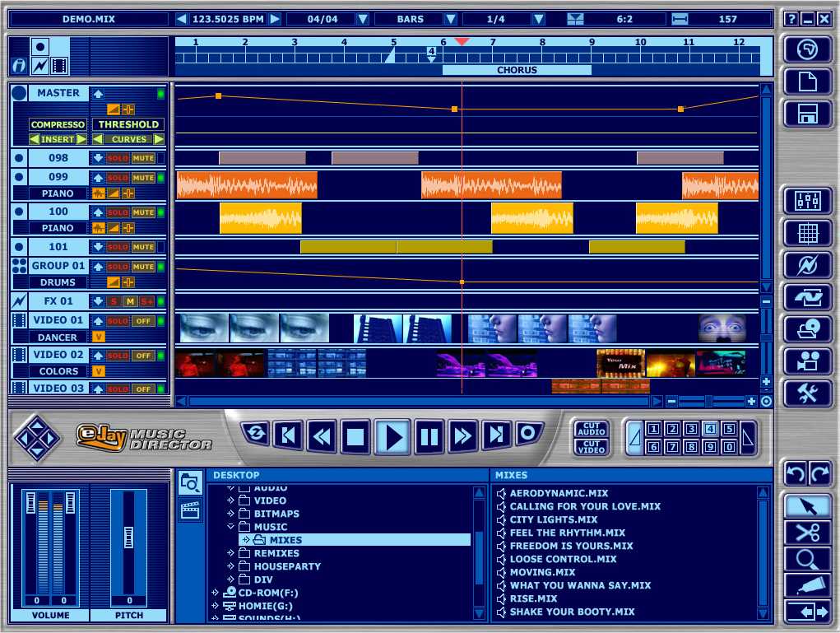Click the CUT VIDEO button

[x=592, y=446]
